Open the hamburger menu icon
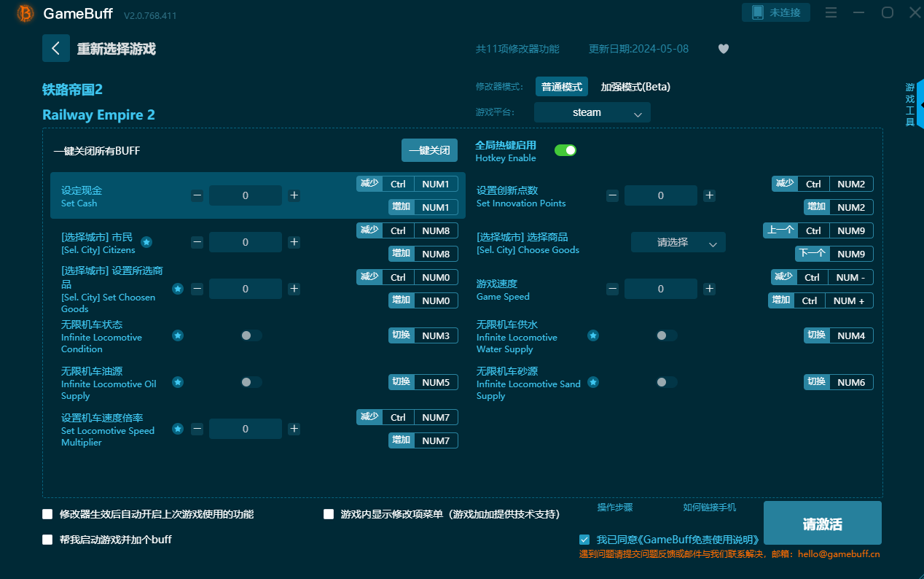Image resolution: width=924 pixels, height=579 pixels. pyautogui.click(x=831, y=13)
